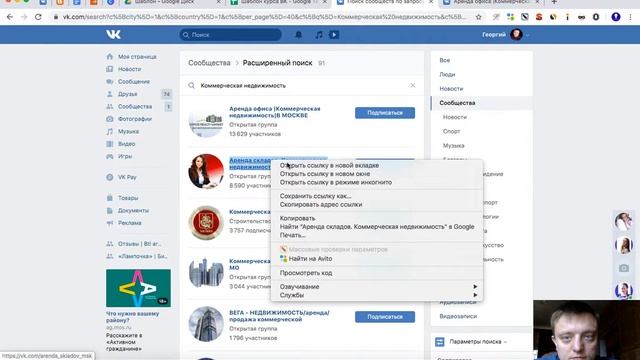The image size is (640, 360).
Task: Open the notifications bell in VK header
Action: [x=299, y=35]
